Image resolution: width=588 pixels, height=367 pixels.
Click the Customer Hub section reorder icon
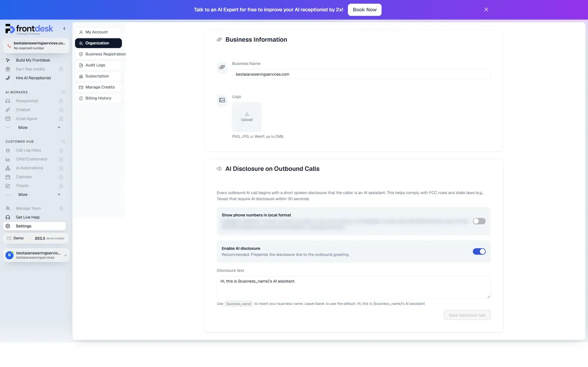[x=63, y=142]
